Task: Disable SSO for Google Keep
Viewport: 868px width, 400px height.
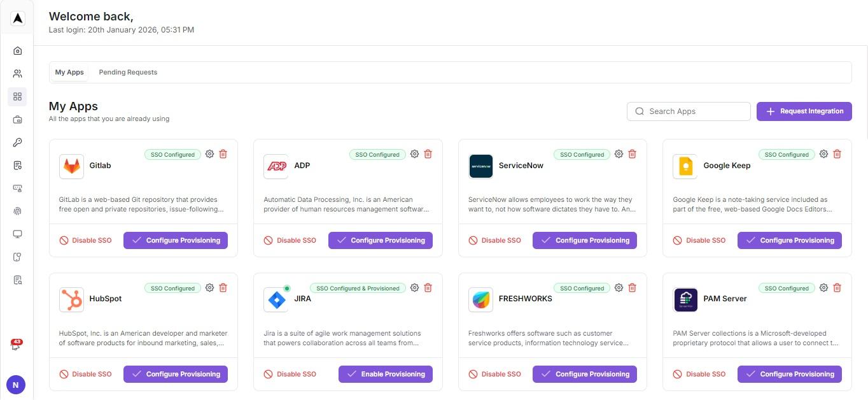Action: tap(699, 240)
